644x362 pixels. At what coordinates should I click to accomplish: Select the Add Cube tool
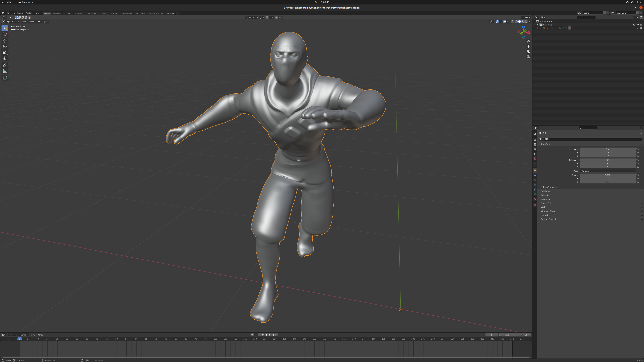click(x=5, y=78)
